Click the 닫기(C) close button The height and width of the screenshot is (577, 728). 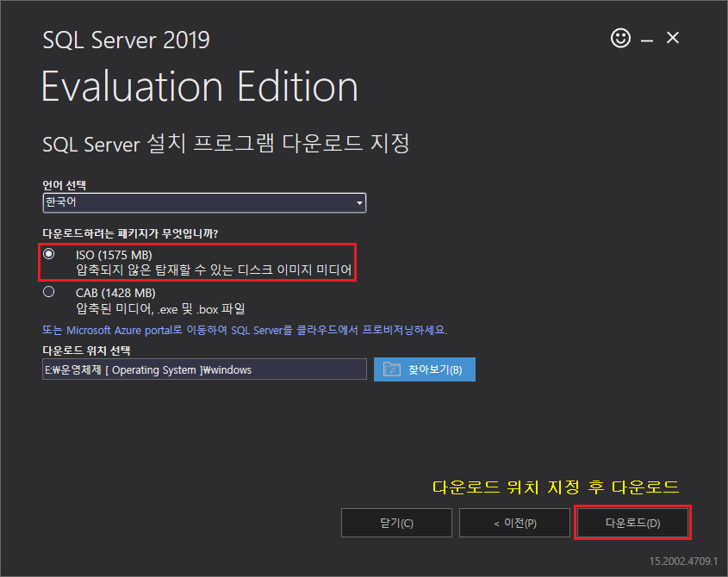396,523
